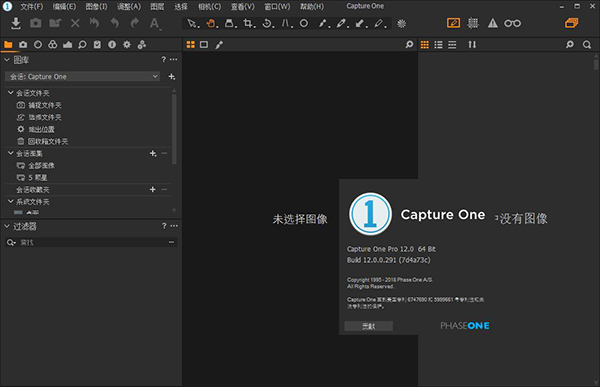Collapse the 会话相册 tree section
This screenshot has width=600, height=387.
11,153
